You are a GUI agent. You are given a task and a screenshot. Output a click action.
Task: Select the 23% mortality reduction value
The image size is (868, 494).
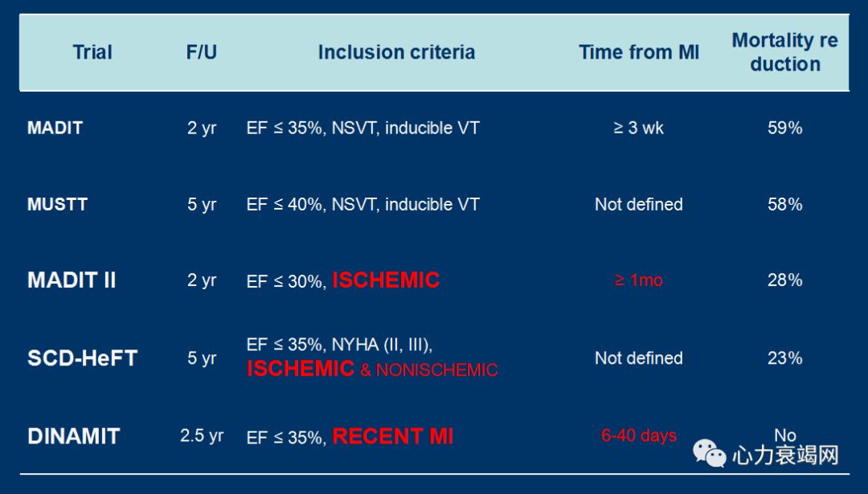click(784, 358)
